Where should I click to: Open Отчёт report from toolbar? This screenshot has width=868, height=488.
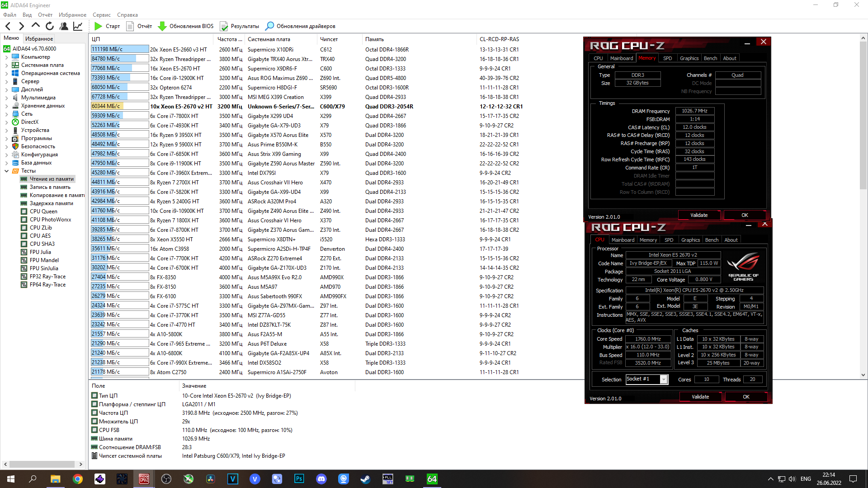(x=139, y=26)
